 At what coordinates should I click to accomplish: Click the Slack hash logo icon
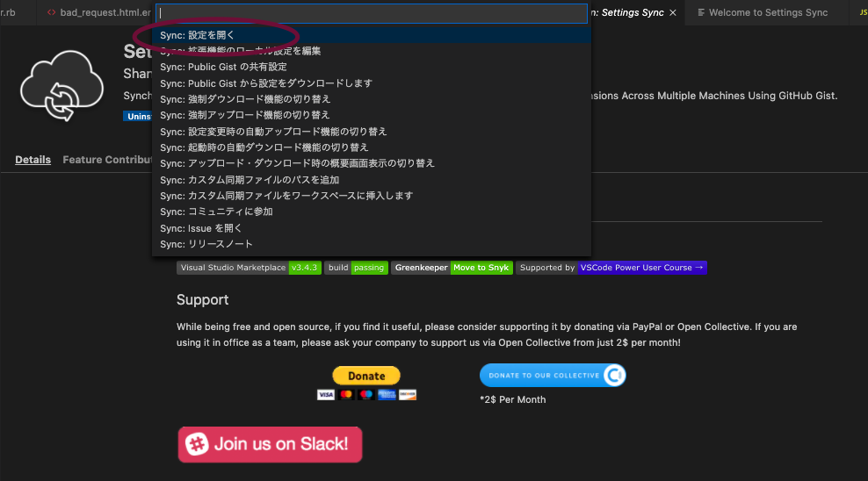point(197,444)
